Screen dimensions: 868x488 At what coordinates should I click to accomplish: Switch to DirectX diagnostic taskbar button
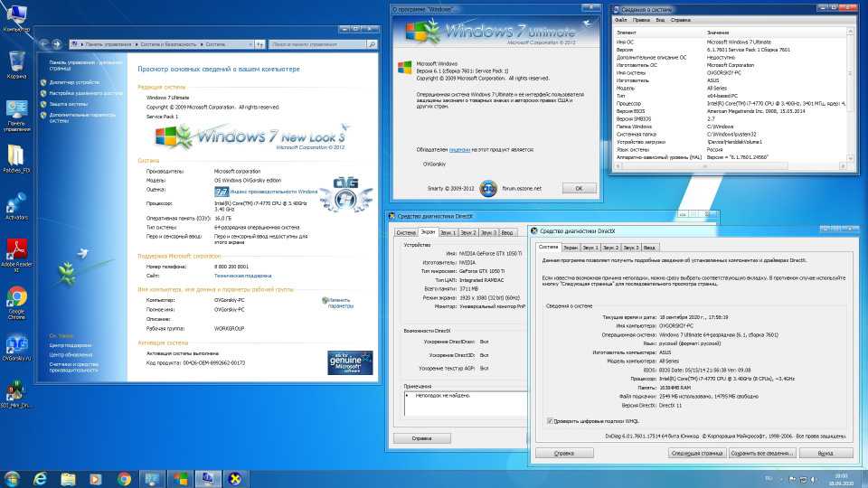(235, 479)
